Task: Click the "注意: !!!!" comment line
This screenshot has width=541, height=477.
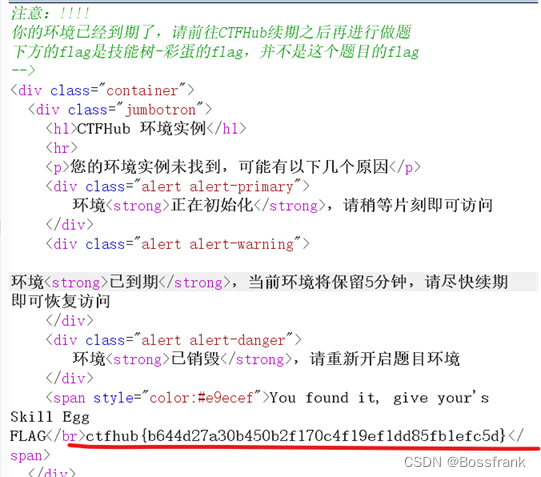Action: [x=50, y=13]
